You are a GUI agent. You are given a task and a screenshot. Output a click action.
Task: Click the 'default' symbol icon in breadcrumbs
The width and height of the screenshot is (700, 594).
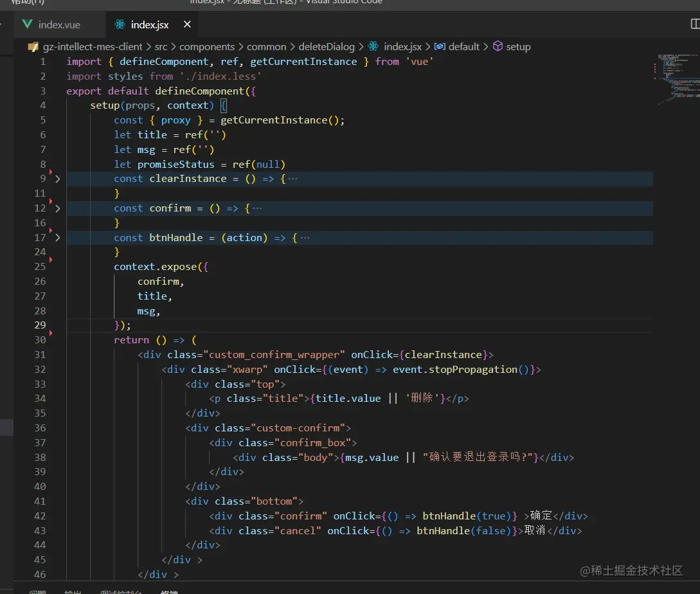440,47
